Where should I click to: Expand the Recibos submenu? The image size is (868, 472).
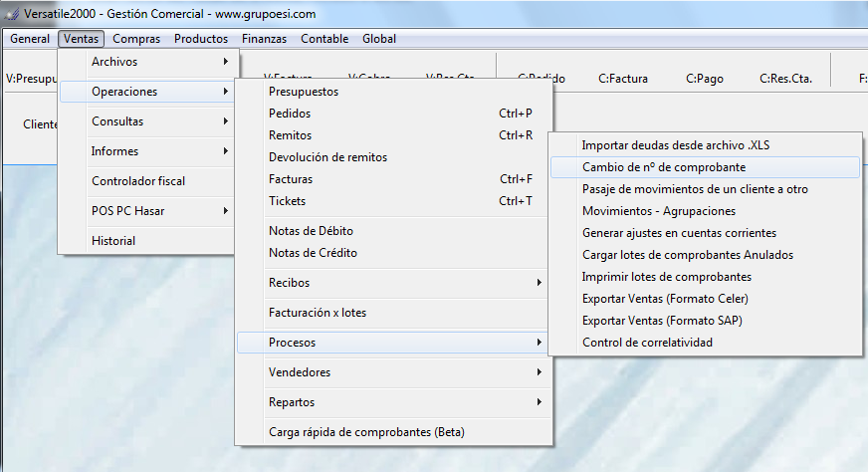click(393, 283)
